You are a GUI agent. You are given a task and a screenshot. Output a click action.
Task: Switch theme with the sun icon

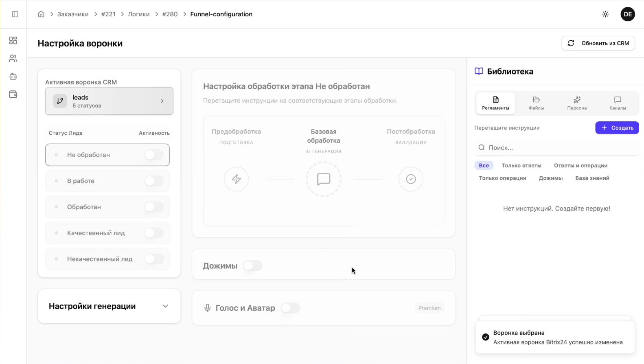tap(605, 14)
